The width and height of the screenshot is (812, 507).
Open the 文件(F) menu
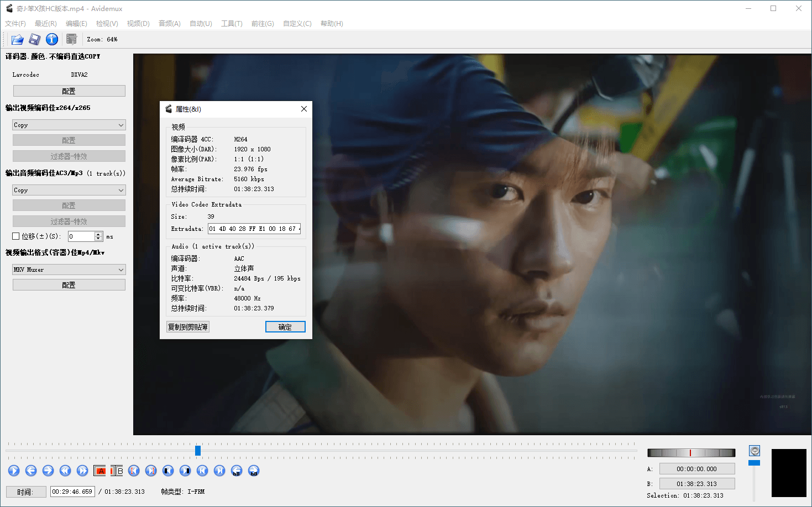tap(15, 23)
